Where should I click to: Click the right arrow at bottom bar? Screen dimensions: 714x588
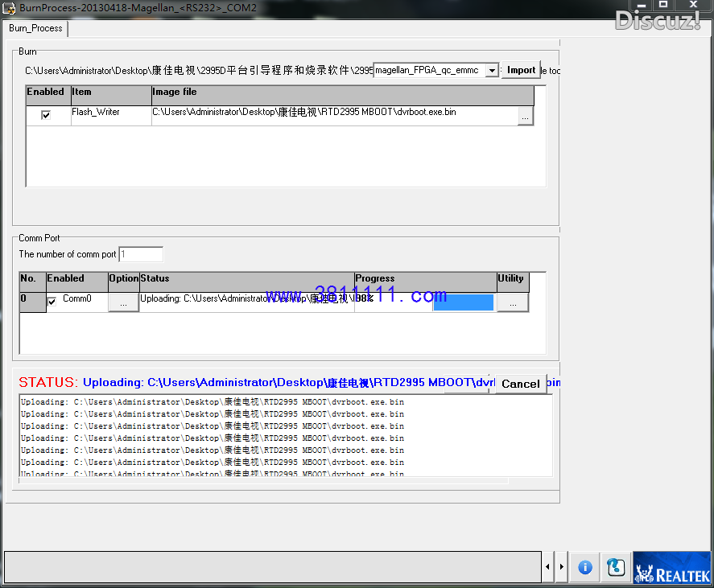(561, 566)
